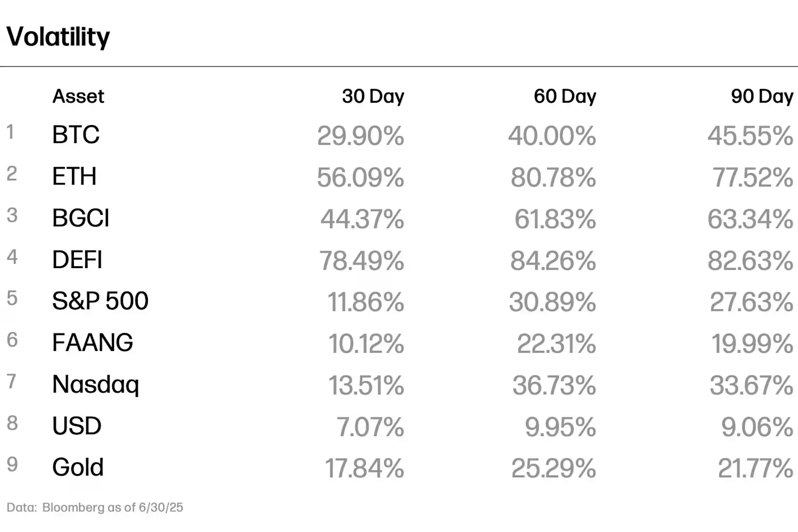Select DEFI 90 Day value 82.63%
This screenshot has width=798, height=532.
(750, 261)
